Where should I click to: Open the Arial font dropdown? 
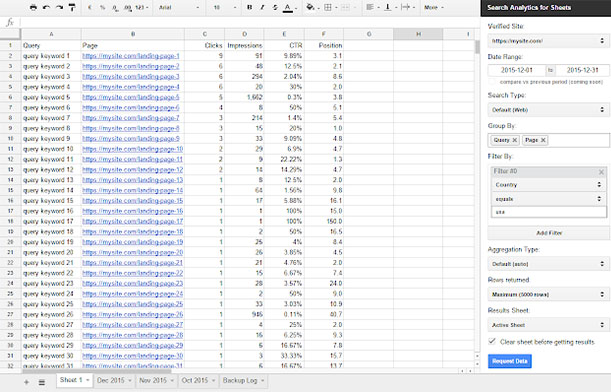pos(179,7)
